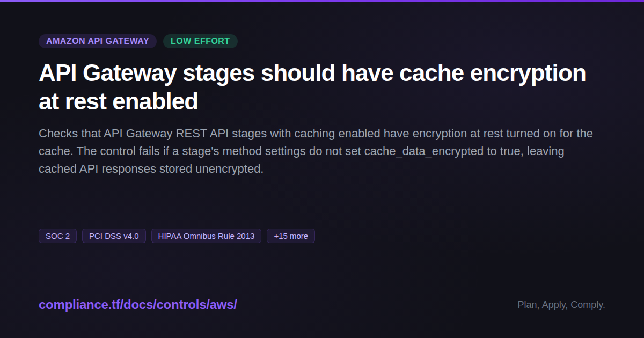The image size is (644, 338).
Task: Select the HIPAA Omnibus Rule 2013 tag
Action: pyautogui.click(x=206, y=236)
